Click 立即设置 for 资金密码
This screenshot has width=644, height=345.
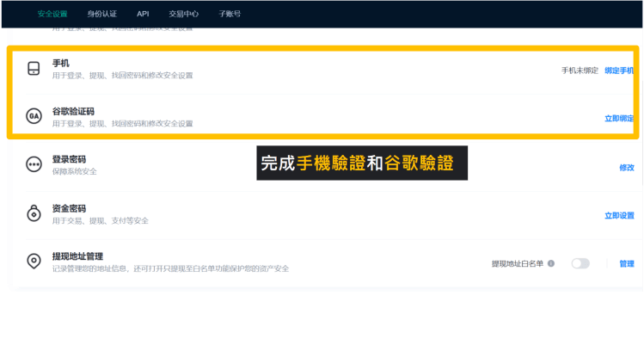[619, 215]
